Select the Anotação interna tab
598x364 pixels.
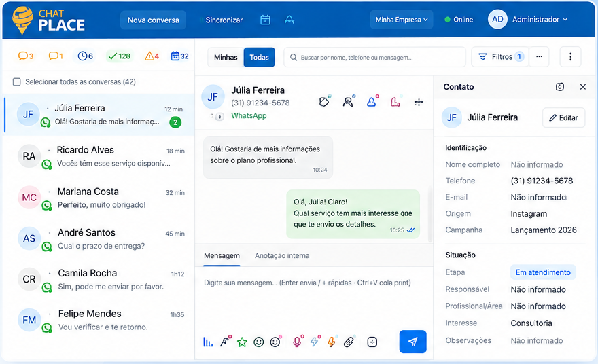282,256
